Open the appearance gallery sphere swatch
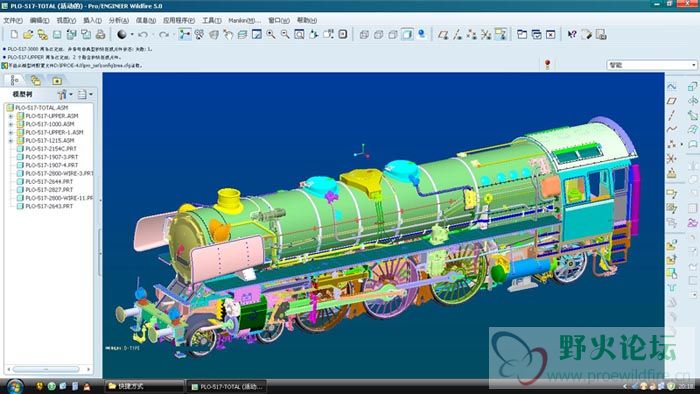This screenshot has height=394, width=700. click(x=121, y=34)
